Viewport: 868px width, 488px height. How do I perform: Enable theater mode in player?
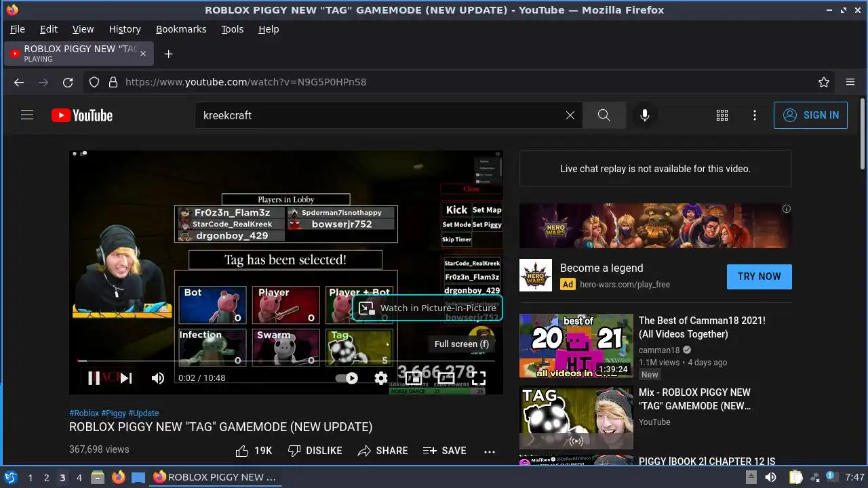(x=446, y=378)
